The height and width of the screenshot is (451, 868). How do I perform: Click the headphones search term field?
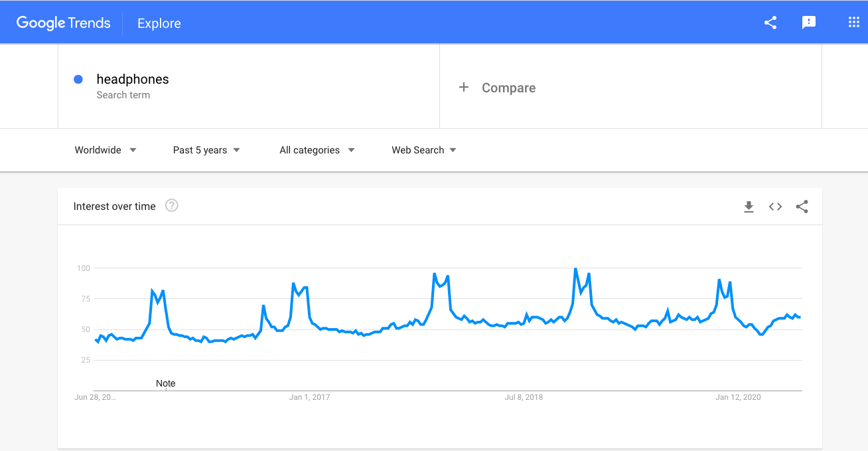pos(249,86)
